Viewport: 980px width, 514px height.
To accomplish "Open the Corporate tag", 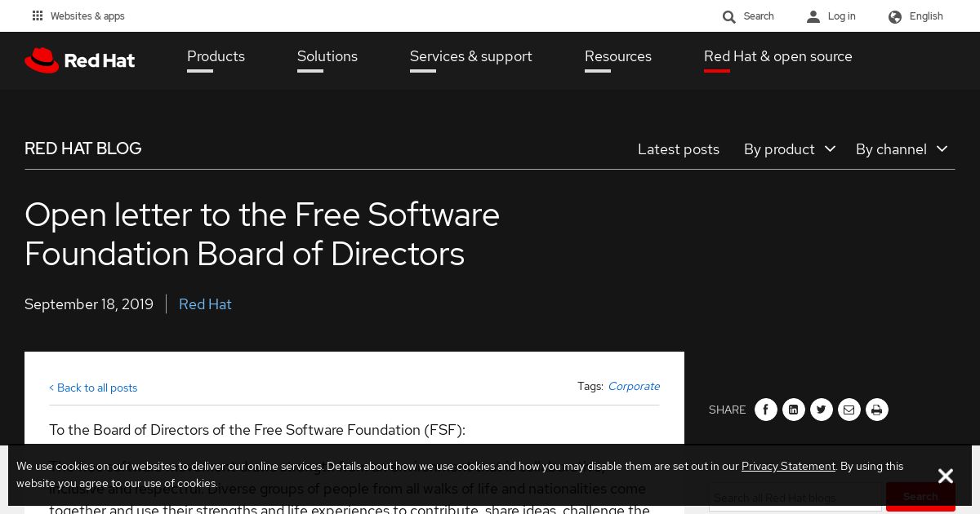I will click(634, 386).
